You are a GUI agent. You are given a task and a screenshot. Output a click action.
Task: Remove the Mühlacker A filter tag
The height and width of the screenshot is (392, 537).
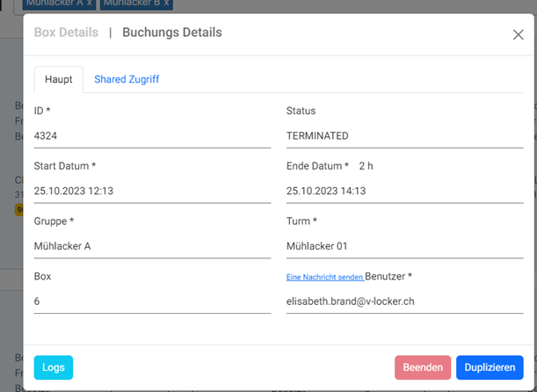tap(89, 4)
